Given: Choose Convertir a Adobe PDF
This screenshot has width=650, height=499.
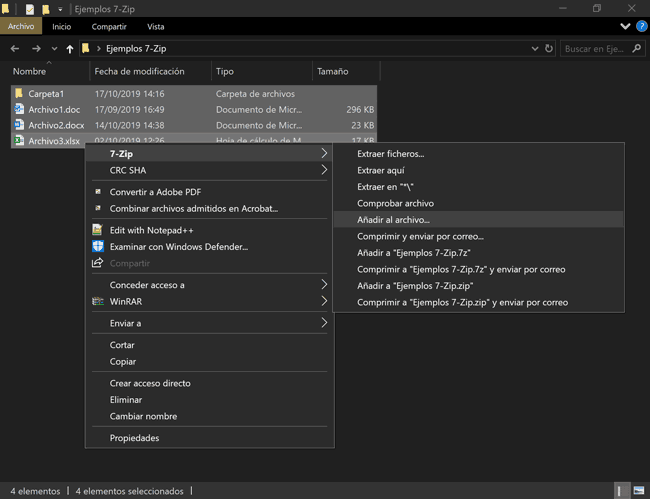Looking at the screenshot, I should pyautogui.click(x=155, y=192).
